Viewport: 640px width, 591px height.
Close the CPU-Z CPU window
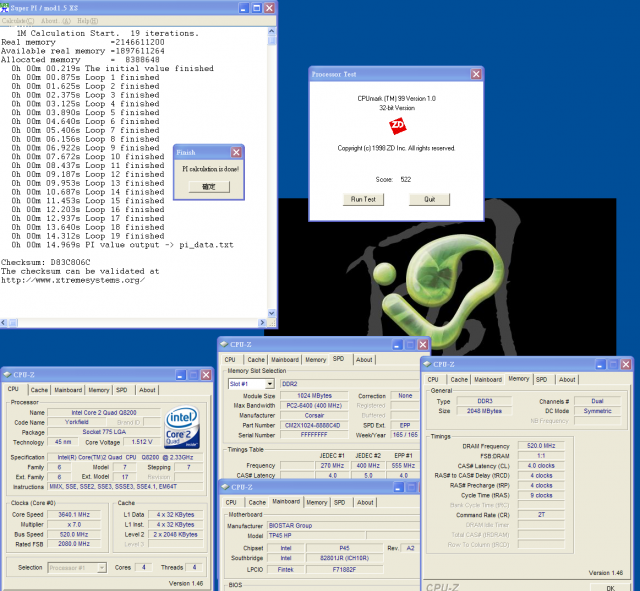pyautogui.click(x=207, y=375)
